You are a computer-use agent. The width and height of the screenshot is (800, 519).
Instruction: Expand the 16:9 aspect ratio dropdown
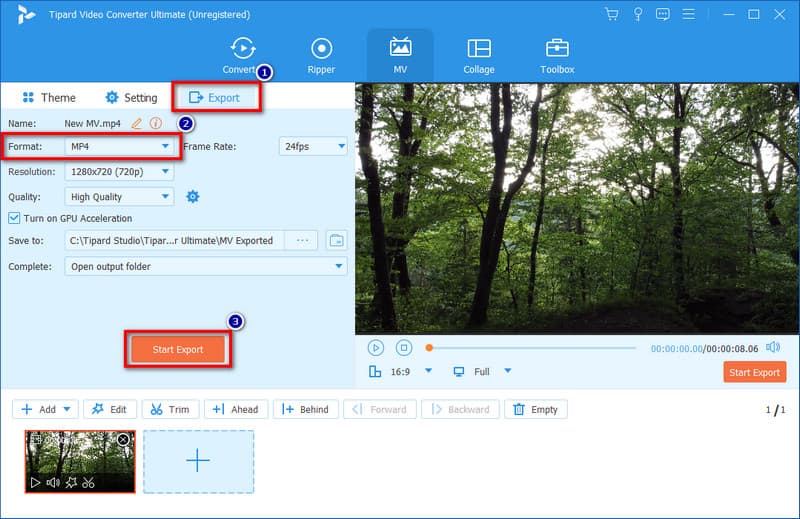click(x=429, y=371)
